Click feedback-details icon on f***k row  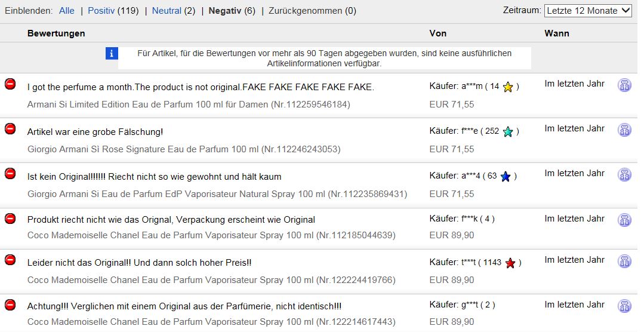(x=624, y=220)
